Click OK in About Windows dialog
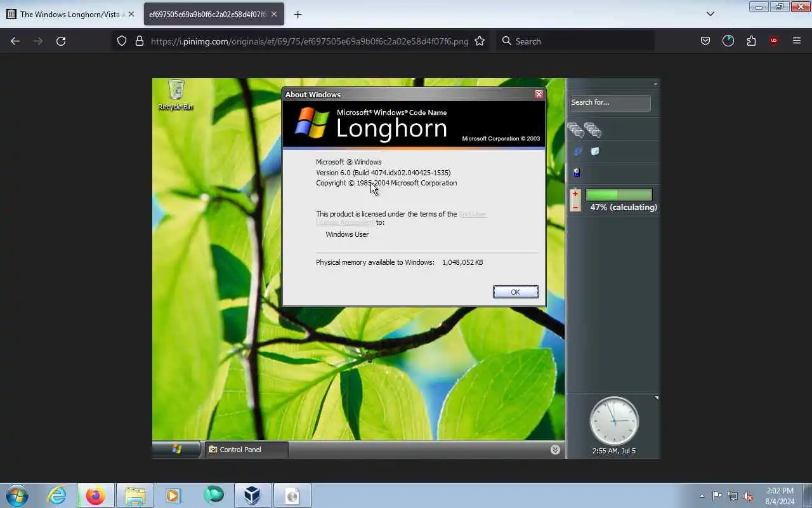Viewport: 812px width, 508px height. click(516, 291)
